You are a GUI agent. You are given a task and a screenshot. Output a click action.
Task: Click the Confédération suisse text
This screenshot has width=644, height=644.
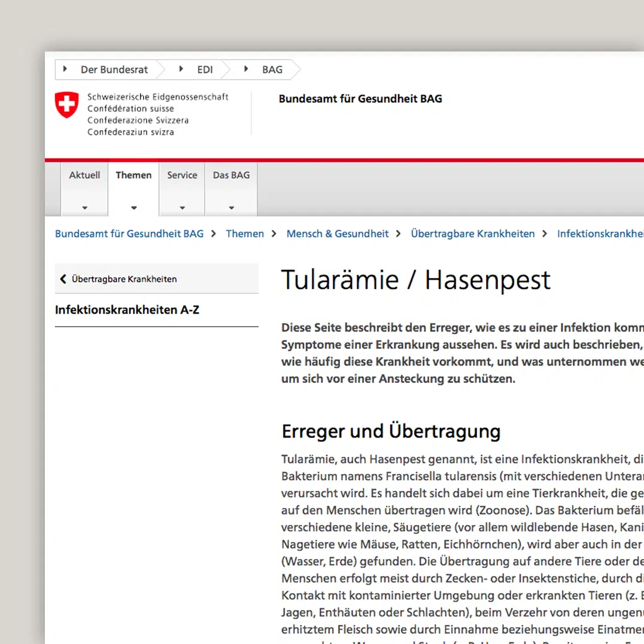[x=130, y=108]
